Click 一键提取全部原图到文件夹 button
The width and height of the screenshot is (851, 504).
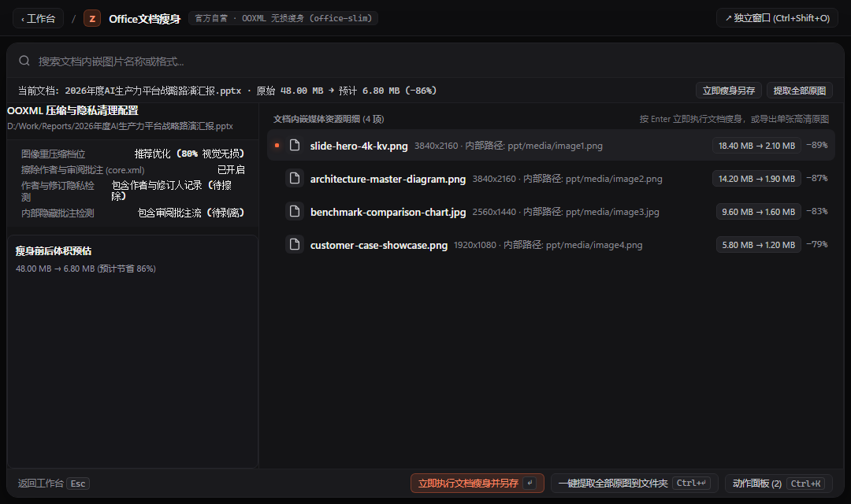pos(634,483)
